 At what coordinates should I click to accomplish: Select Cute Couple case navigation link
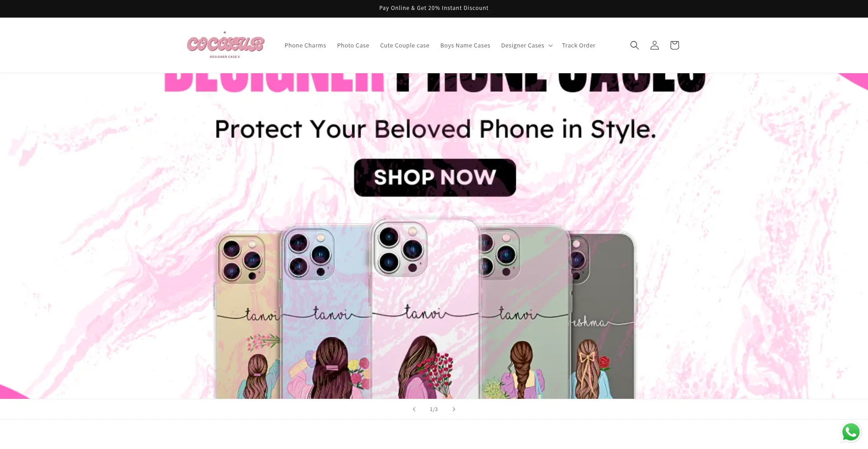pyautogui.click(x=405, y=46)
